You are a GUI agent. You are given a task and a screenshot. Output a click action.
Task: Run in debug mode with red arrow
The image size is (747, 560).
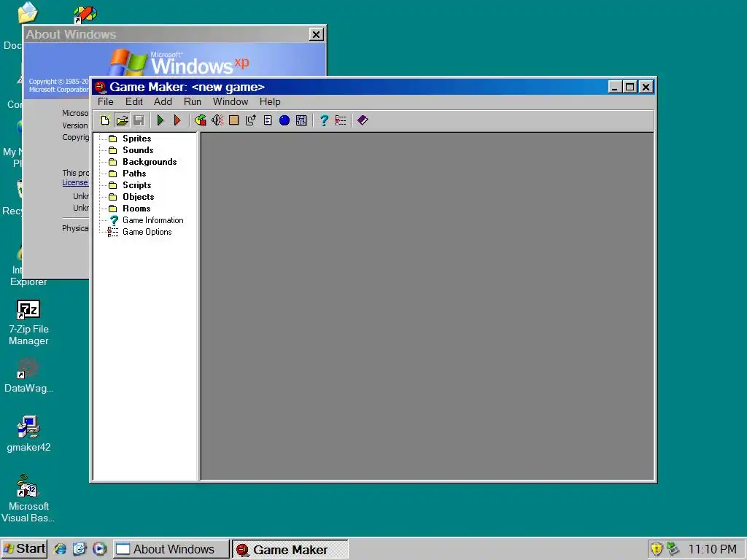[177, 120]
